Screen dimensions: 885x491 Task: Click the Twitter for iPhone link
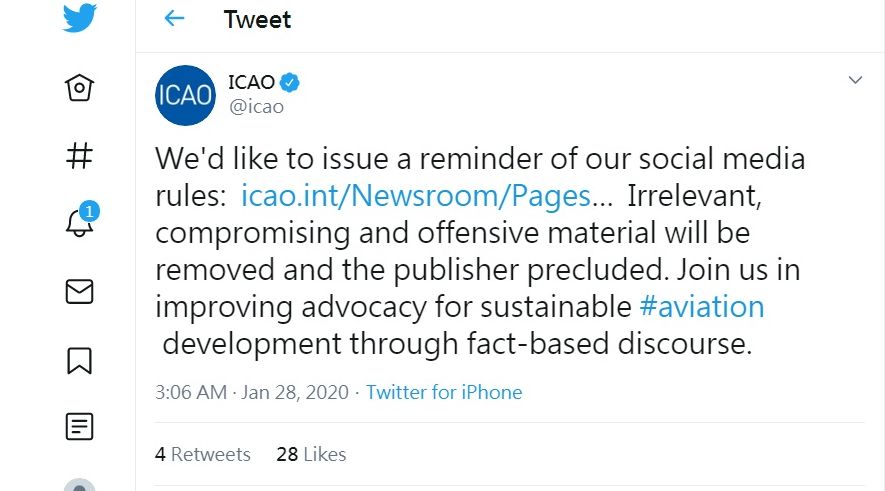(444, 392)
